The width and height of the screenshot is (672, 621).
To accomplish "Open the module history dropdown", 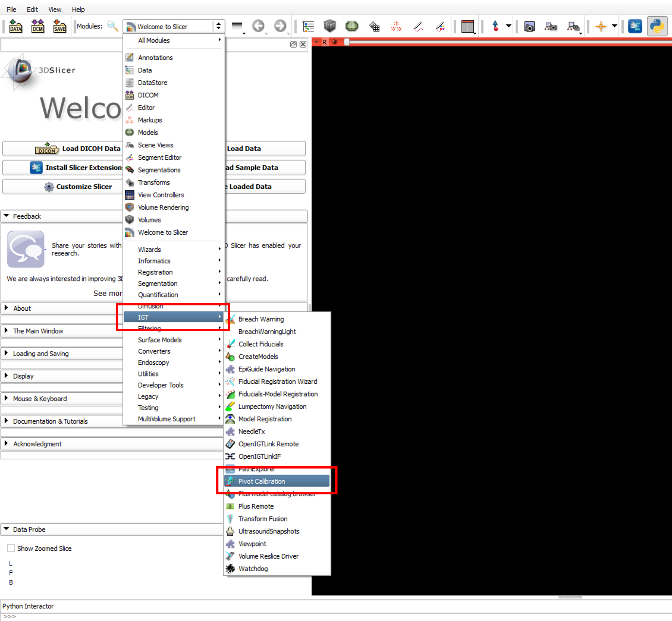I will click(x=237, y=27).
